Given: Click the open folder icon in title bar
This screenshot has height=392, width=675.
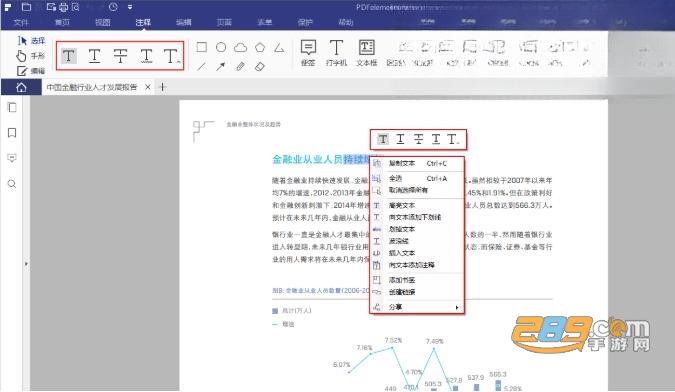Looking at the screenshot, I should (26, 7).
